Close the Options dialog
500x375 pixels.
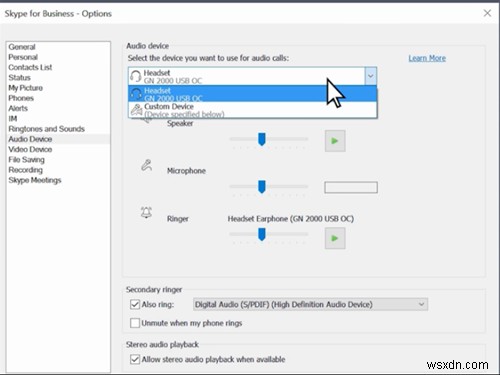pyautogui.click(x=487, y=13)
